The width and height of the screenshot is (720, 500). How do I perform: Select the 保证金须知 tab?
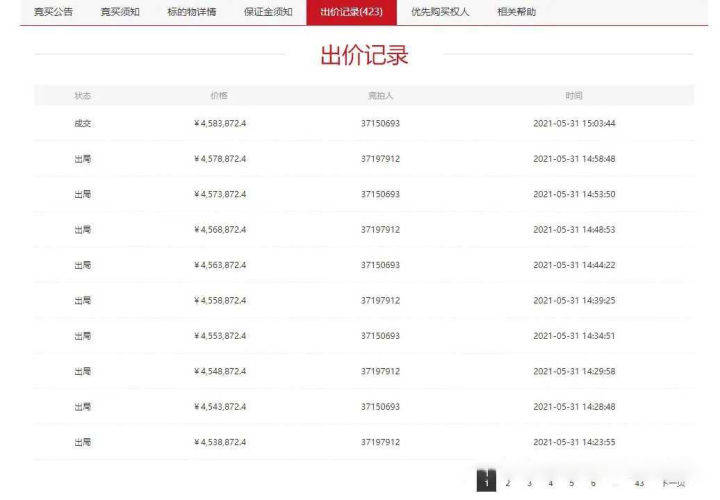[268, 12]
